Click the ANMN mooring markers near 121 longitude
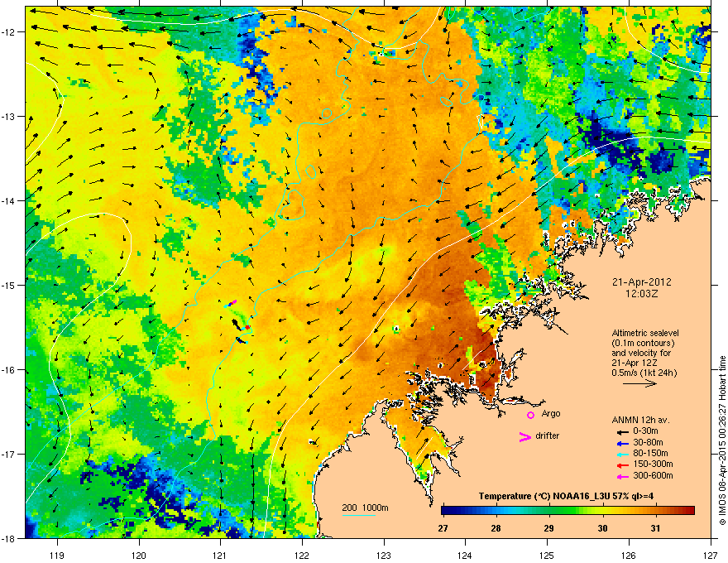 click(x=238, y=322)
